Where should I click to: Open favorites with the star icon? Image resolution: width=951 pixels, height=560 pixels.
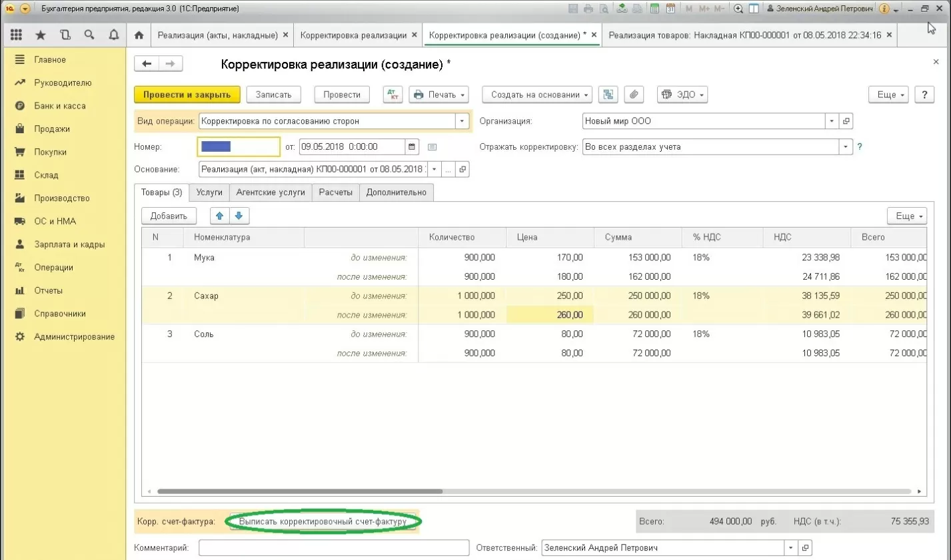[x=41, y=35]
